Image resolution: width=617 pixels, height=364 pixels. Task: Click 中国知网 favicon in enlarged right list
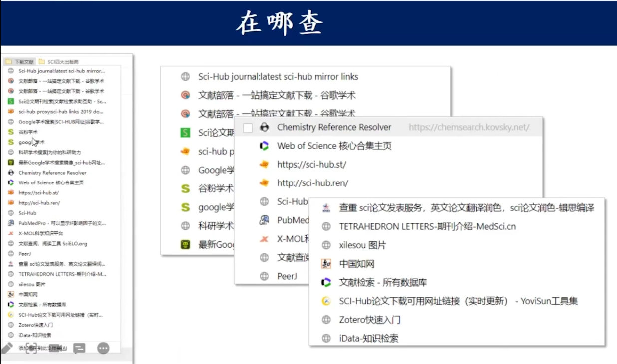326,264
